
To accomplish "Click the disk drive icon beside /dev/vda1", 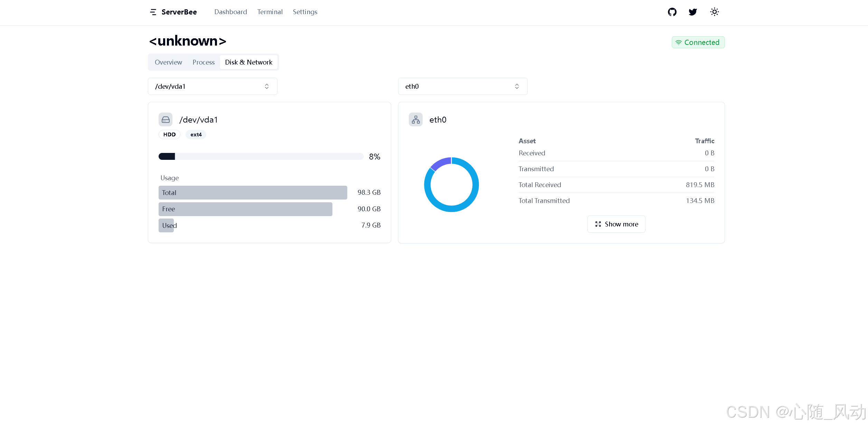I will click(166, 120).
